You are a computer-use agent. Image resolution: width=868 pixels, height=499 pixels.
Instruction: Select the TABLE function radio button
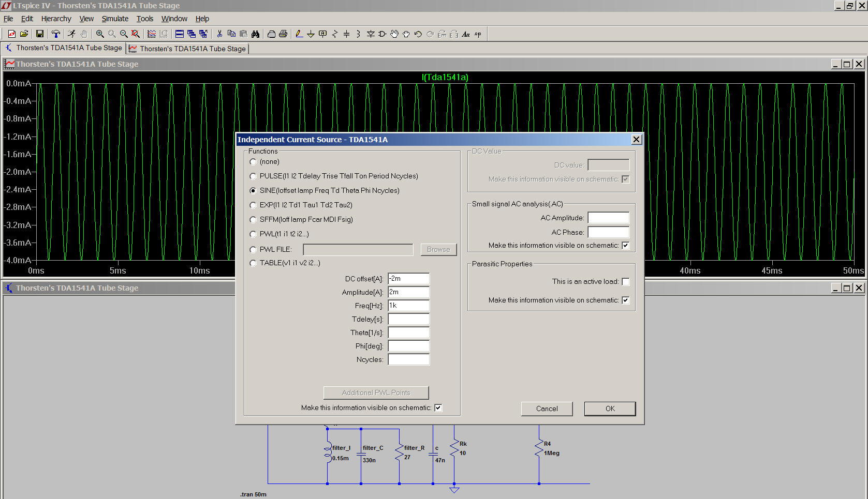(x=253, y=263)
